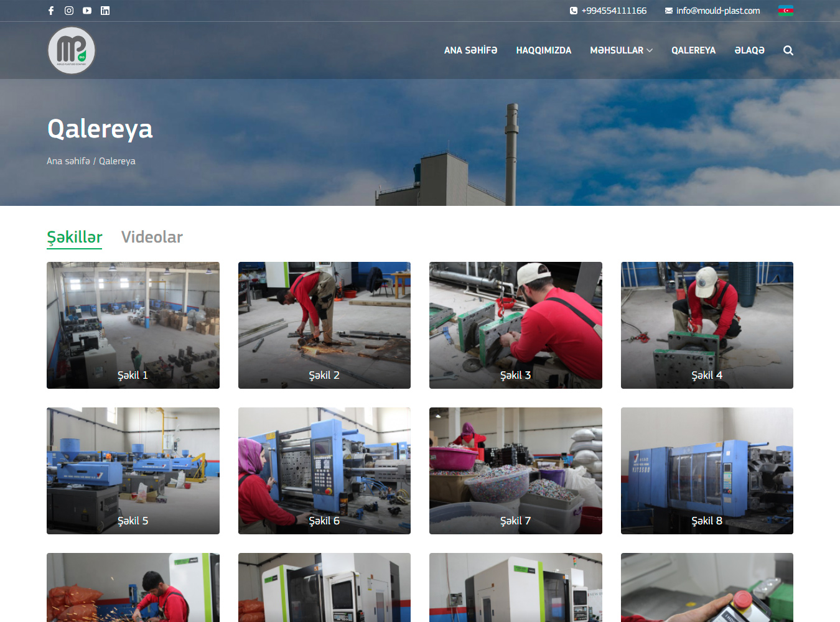Screen dimensions: 840x622
Task: Open the Şəkil 3 photo
Action: point(515,325)
